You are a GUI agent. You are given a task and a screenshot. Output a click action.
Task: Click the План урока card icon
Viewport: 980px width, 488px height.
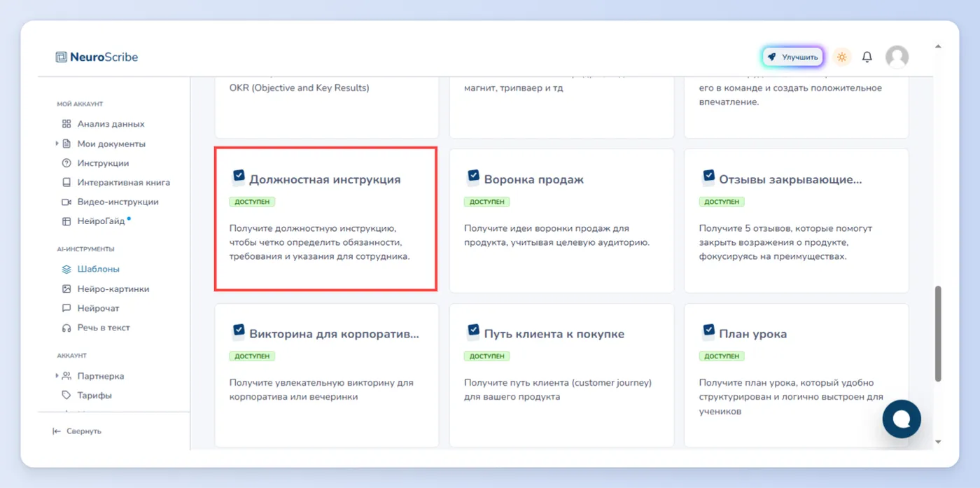tap(708, 332)
